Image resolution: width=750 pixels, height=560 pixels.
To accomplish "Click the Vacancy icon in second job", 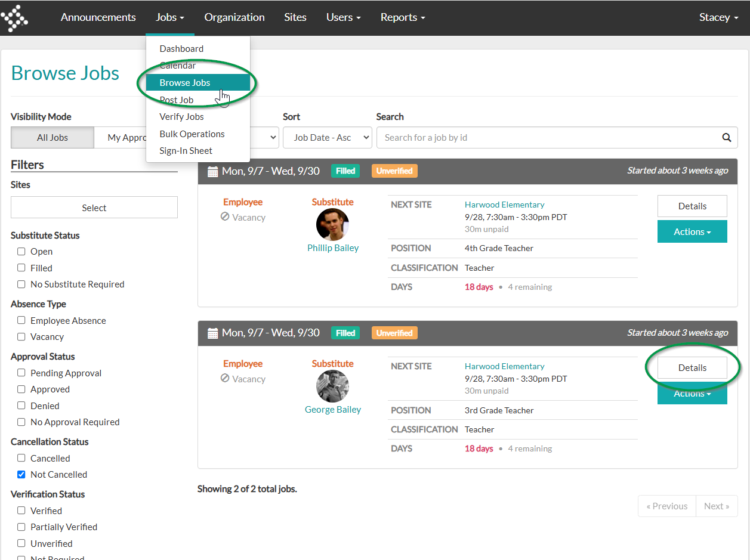I will pyautogui.click(x=225, y=379).
